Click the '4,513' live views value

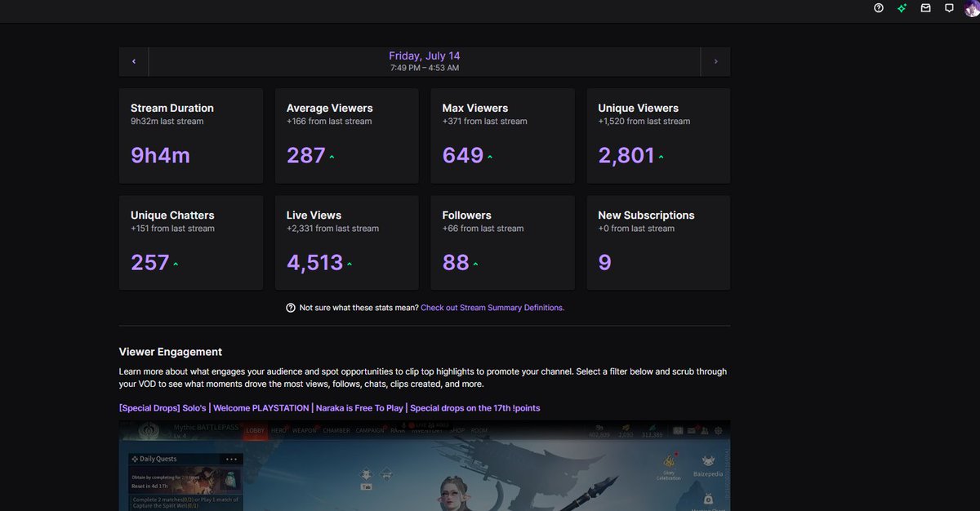[315, 263]
